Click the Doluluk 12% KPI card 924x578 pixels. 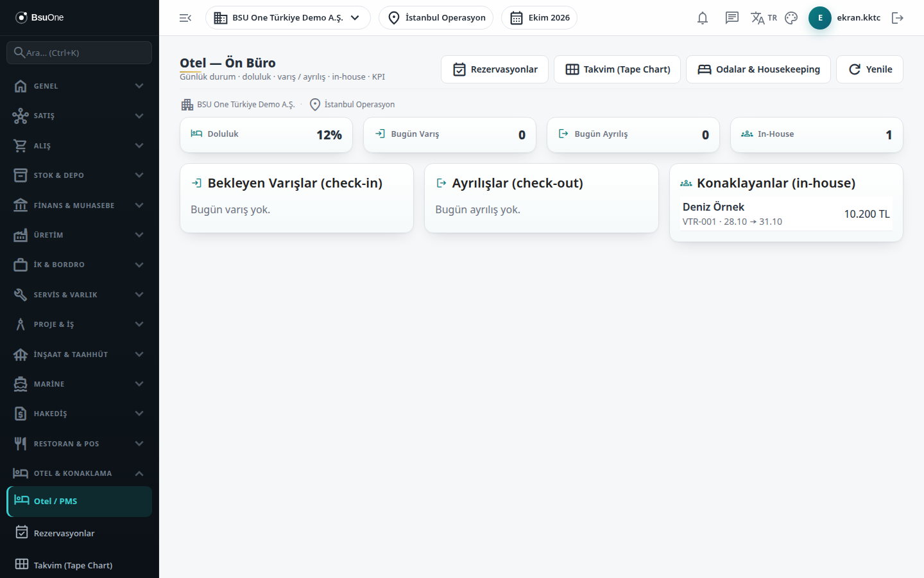(x=266, y=135)
